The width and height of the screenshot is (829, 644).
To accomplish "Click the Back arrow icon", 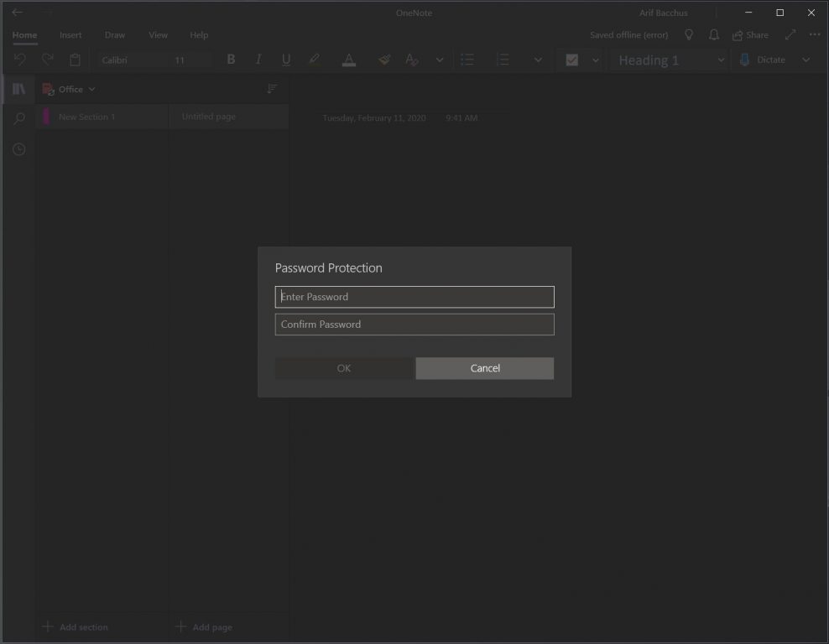I will (x=18, y=12).
